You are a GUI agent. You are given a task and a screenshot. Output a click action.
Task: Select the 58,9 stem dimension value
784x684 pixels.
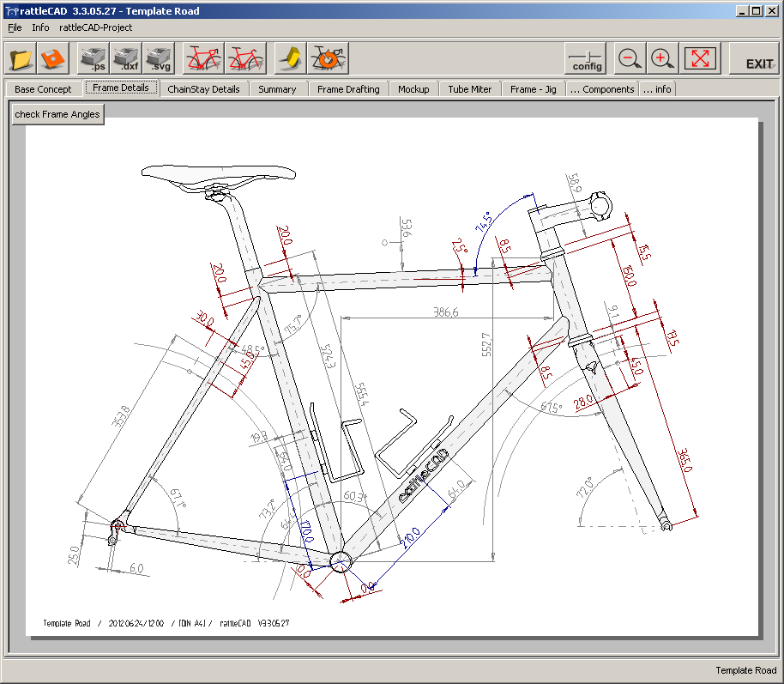coord(575,184)
